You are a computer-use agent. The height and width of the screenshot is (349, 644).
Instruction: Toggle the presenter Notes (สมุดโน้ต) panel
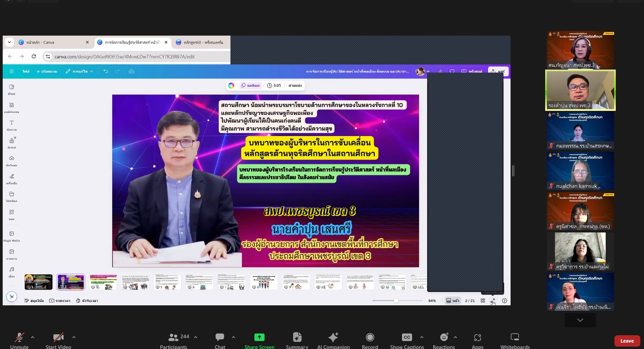(34, 301)
